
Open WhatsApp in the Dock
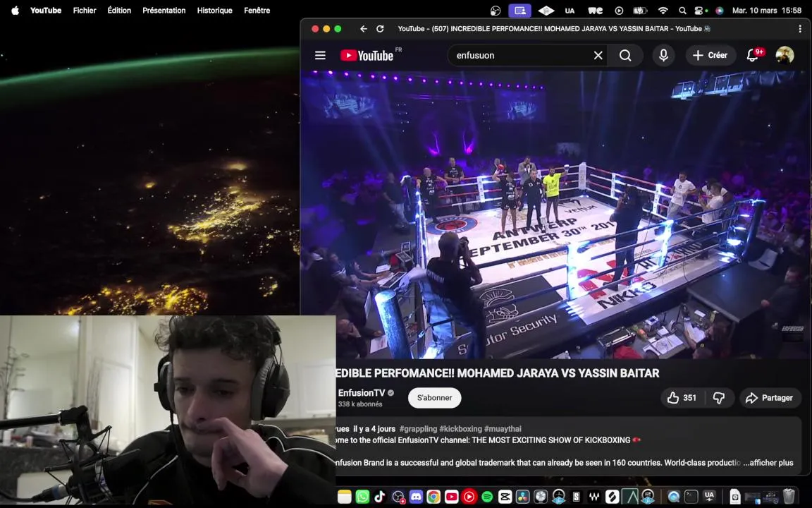pos(362,497)
